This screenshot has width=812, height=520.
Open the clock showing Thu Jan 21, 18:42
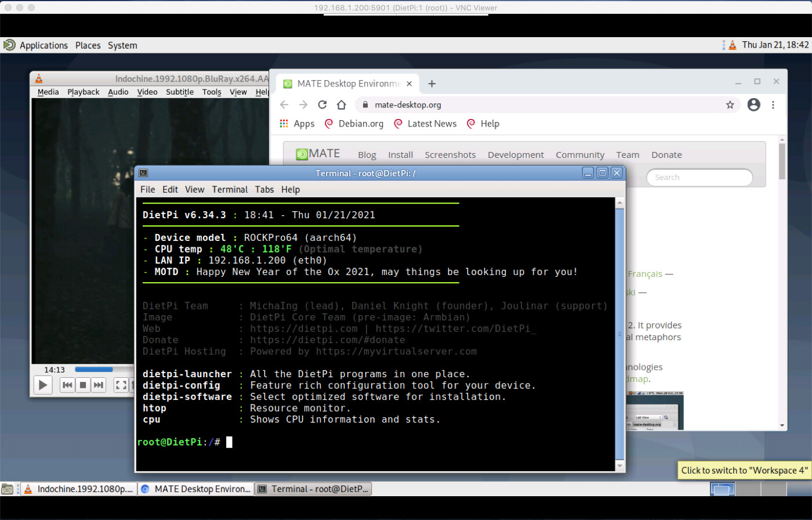pos(775,45)
